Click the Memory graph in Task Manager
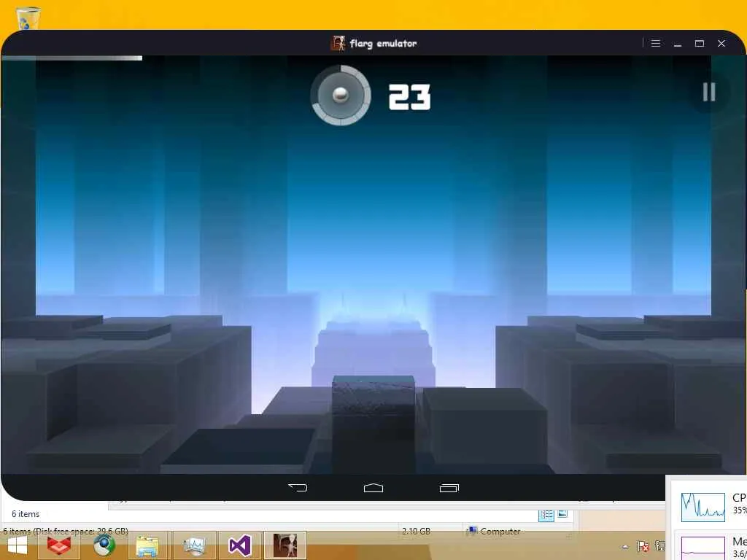 click(x=703, y=548)
